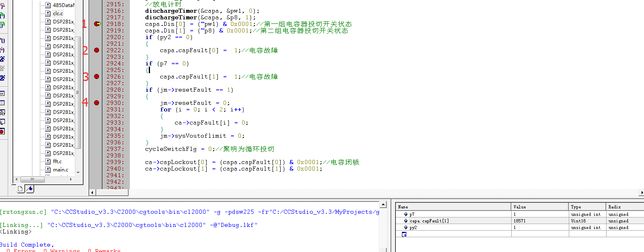
Task: Click the Radix column header in watch window
Action: pos(625,207)
